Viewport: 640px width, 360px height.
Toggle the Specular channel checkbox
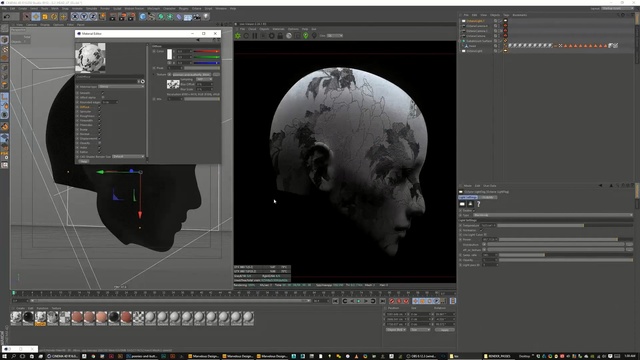click(x=100, y=111)
